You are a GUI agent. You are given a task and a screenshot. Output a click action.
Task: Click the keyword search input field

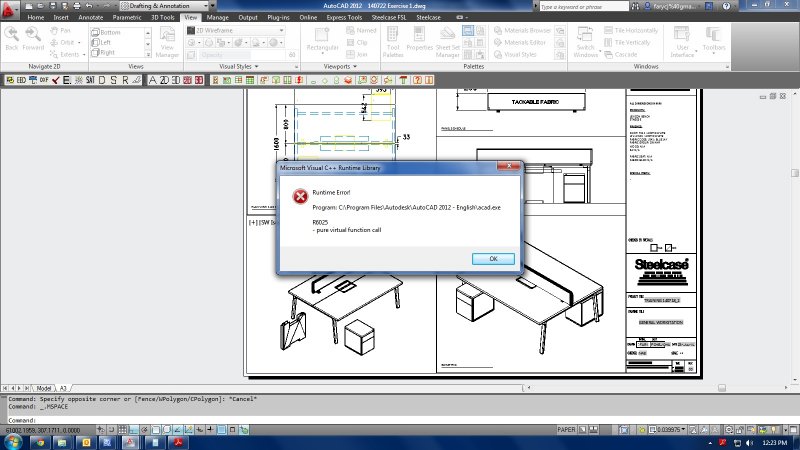(x=583, y=7)
